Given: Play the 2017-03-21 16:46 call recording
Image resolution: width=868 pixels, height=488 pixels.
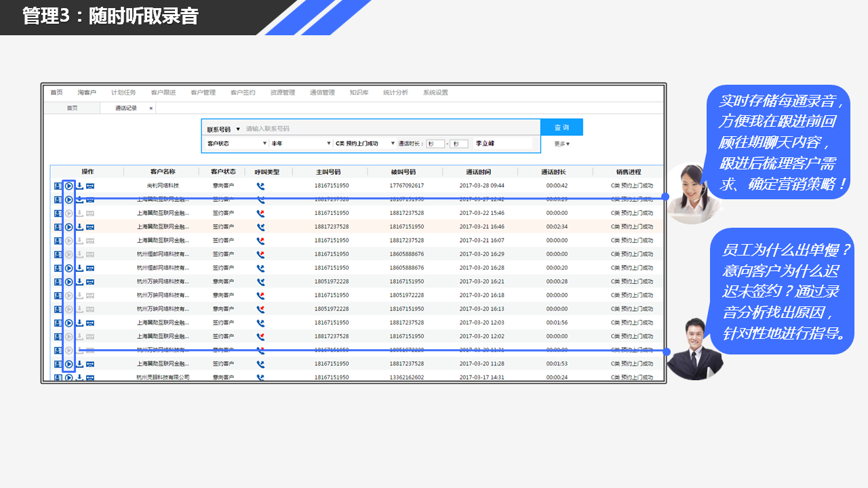Looking at the screenshot, I should [x=68, y=227].
